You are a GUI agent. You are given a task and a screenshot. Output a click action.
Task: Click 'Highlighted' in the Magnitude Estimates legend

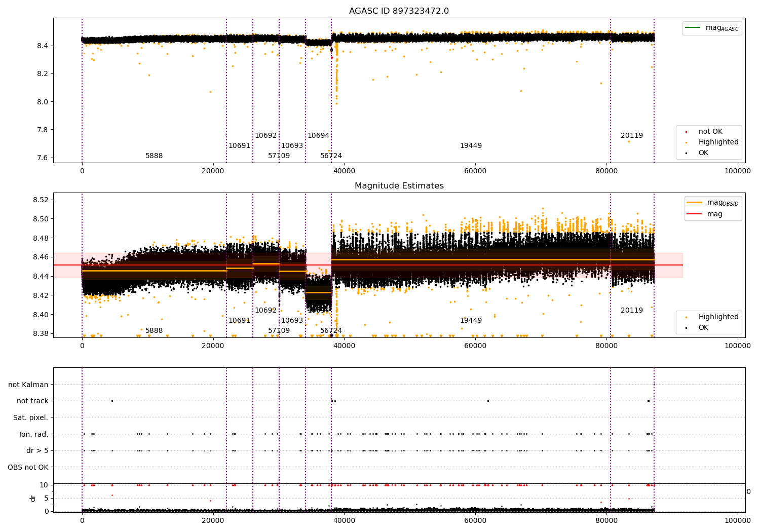point(718,317)
